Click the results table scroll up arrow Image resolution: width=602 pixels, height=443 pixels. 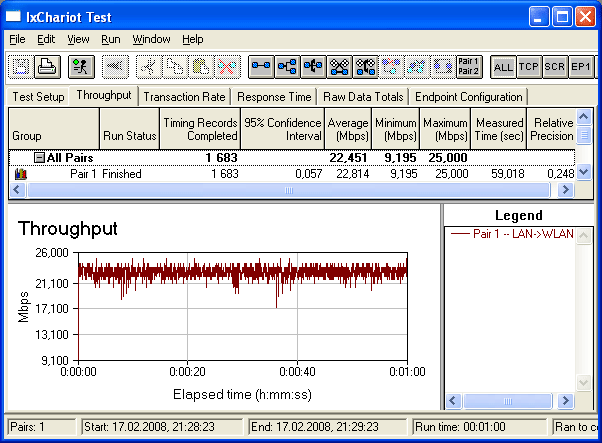tap(584, 116)
